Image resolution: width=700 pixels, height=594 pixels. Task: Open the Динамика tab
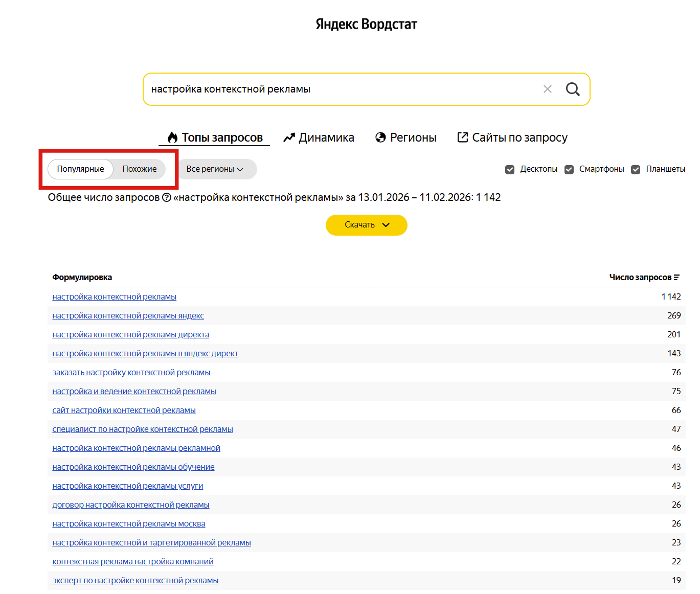click(326, 138)
